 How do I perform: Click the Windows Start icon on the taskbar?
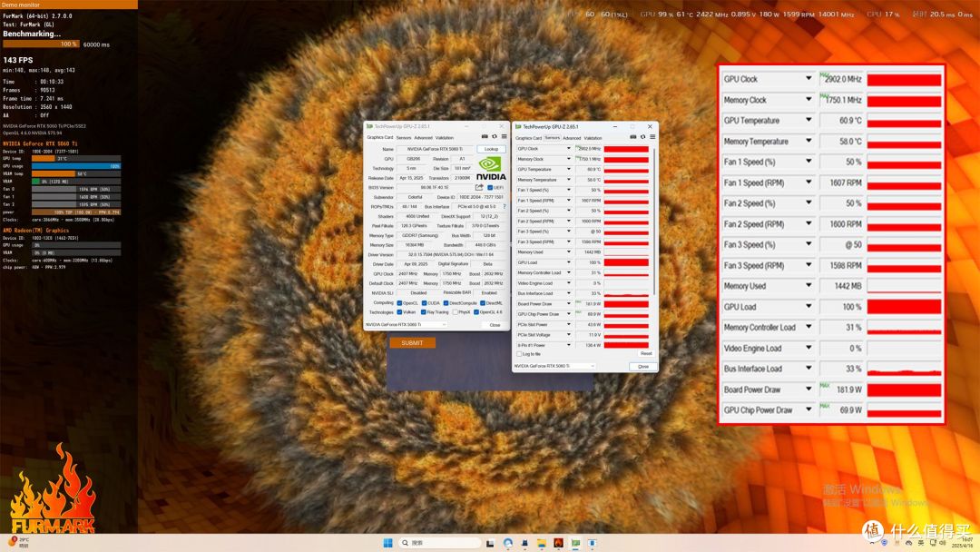(x=387, y=543)
